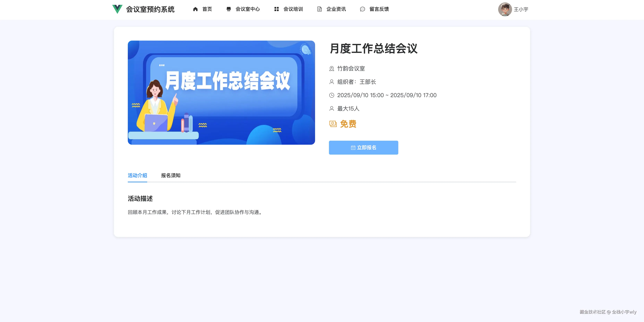Click the monthly meeting banner image
This screenshot has height=322, width=644.
[x=221, y=93]
